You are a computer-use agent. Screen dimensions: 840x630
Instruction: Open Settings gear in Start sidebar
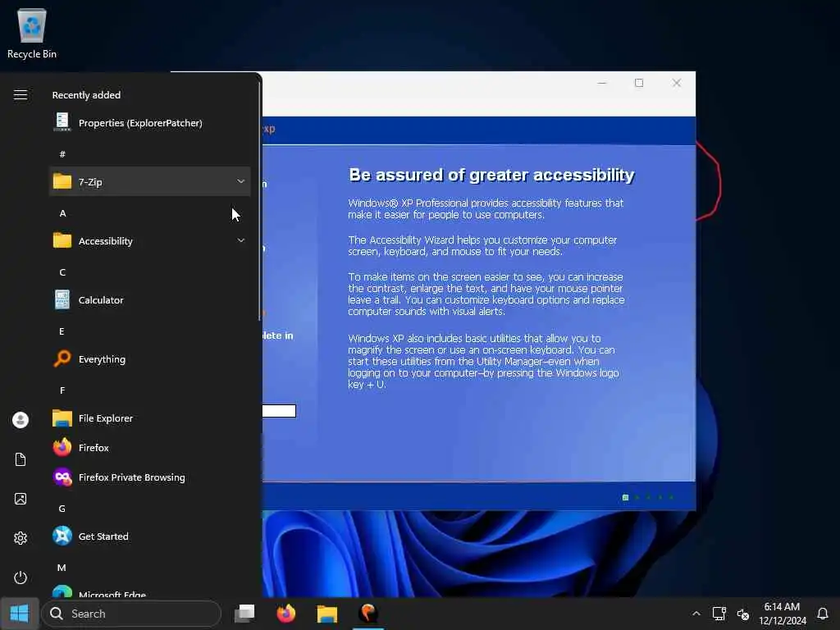21,538
